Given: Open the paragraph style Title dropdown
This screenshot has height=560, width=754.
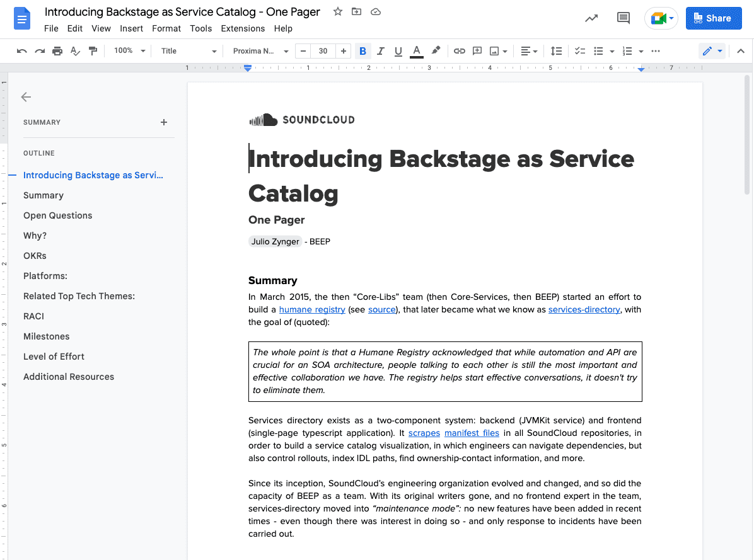Looking at the screenshot, I should pos(188,51).
